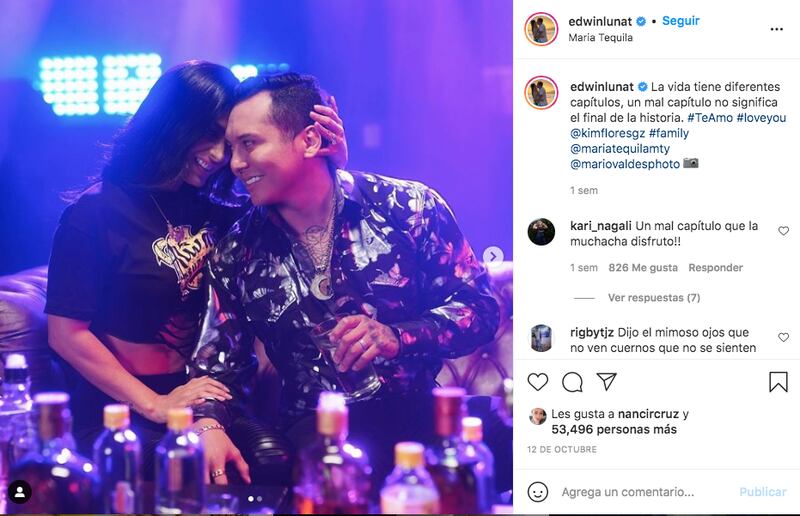
Task: Open the @kimfloresgz mention
Action: pos(608,133)
